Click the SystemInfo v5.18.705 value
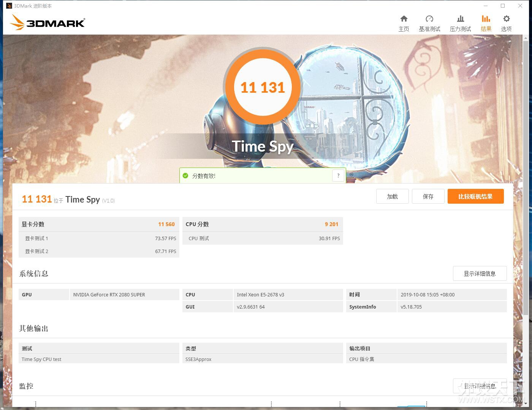The width and height of the screenshot is (532, 410). pyautogui.click(x=411, y=307)
